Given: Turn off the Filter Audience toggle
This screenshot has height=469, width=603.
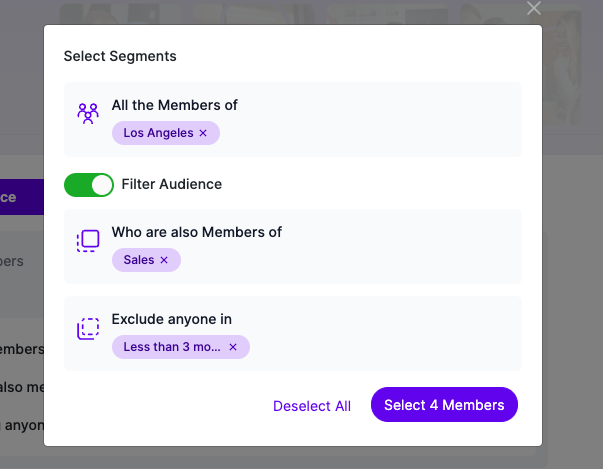Looking at the screenshot, I should (x=89, y=185).
